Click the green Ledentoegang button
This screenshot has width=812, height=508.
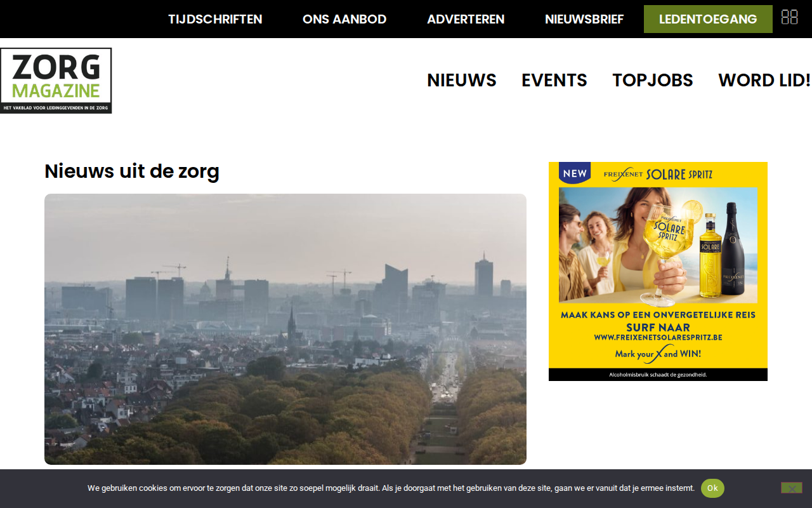click(x=708, y=19)
